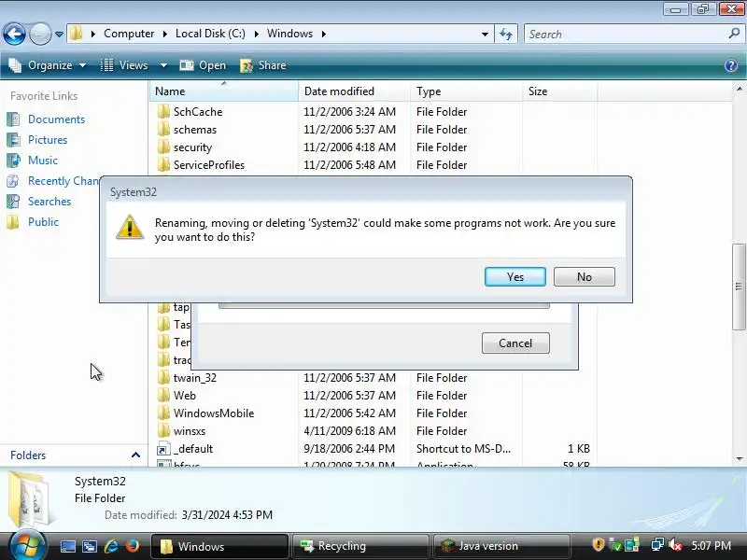This screenshot has height=560, width=747.
Task: Select the ServiceProfiles folder
Action: (x=208, y=165)
